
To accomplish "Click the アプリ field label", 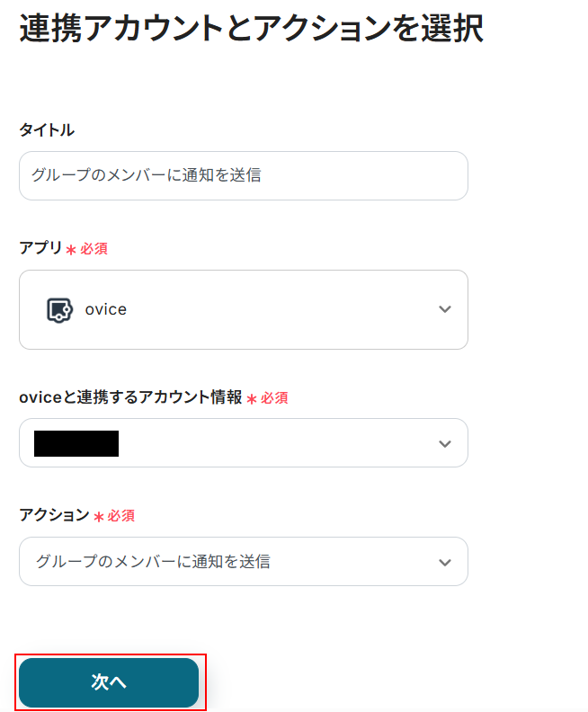I will click(x=40, y=248).
